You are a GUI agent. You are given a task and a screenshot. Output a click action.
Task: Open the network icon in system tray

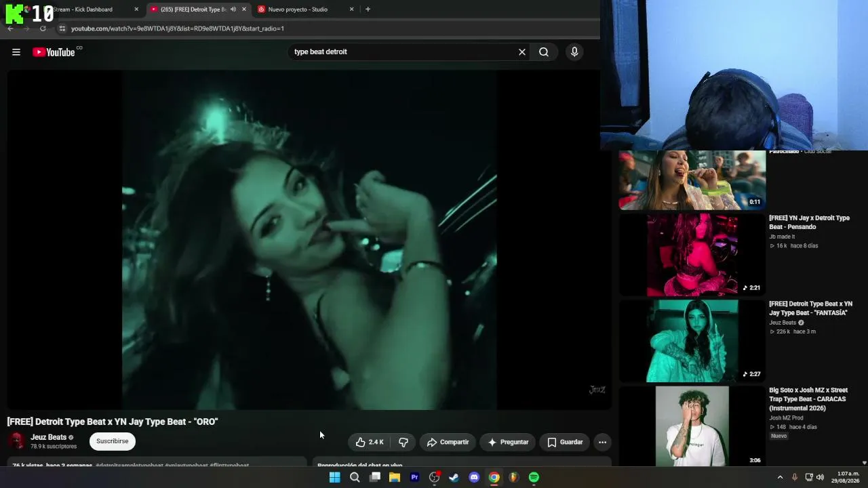(x=809, y=477)
